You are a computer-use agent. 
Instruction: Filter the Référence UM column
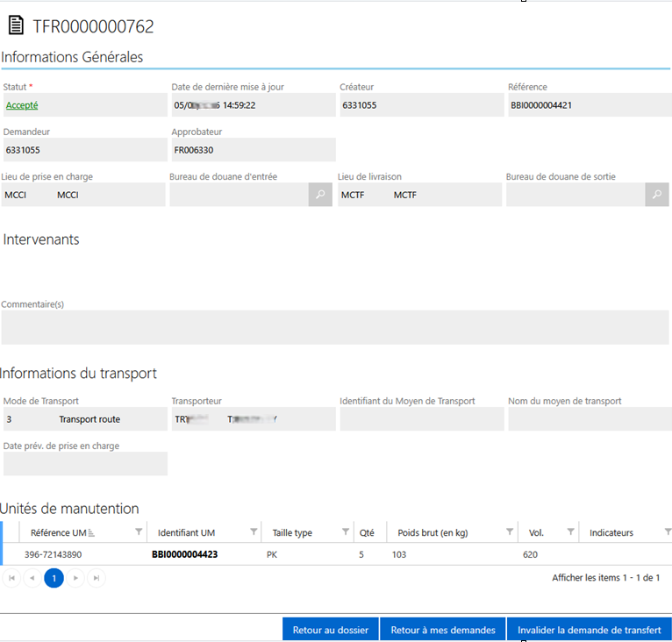pos(139,532)
